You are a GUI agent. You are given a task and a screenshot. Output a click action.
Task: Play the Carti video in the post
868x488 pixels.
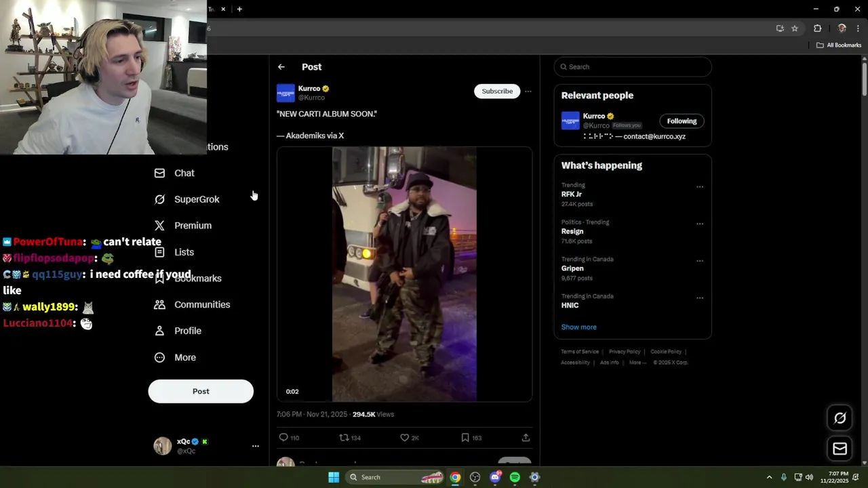pos(404,274)
